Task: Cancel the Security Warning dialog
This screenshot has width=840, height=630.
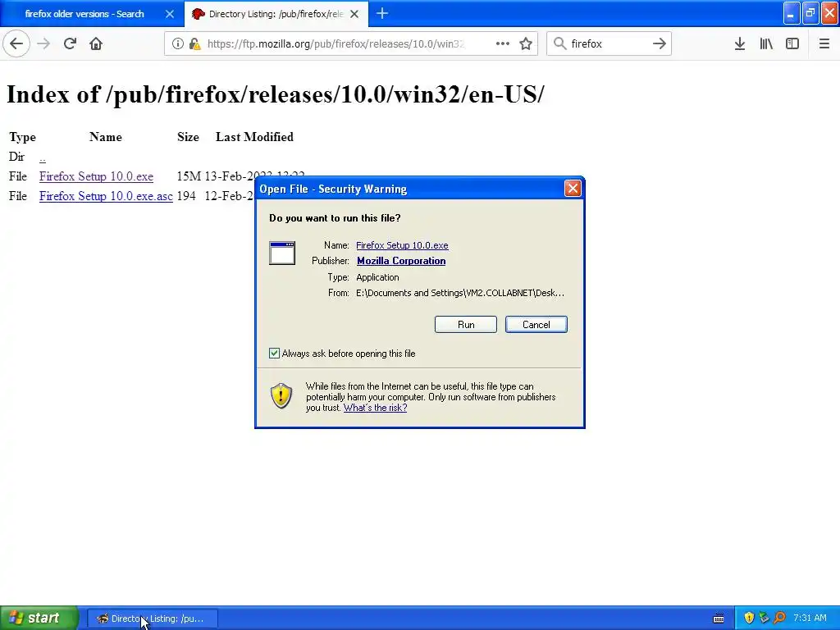Action: click(536, 325)
